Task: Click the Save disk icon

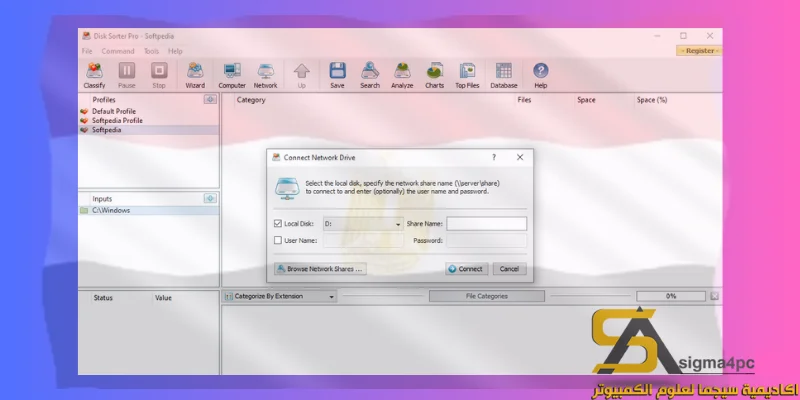Action: pos(337,75)
